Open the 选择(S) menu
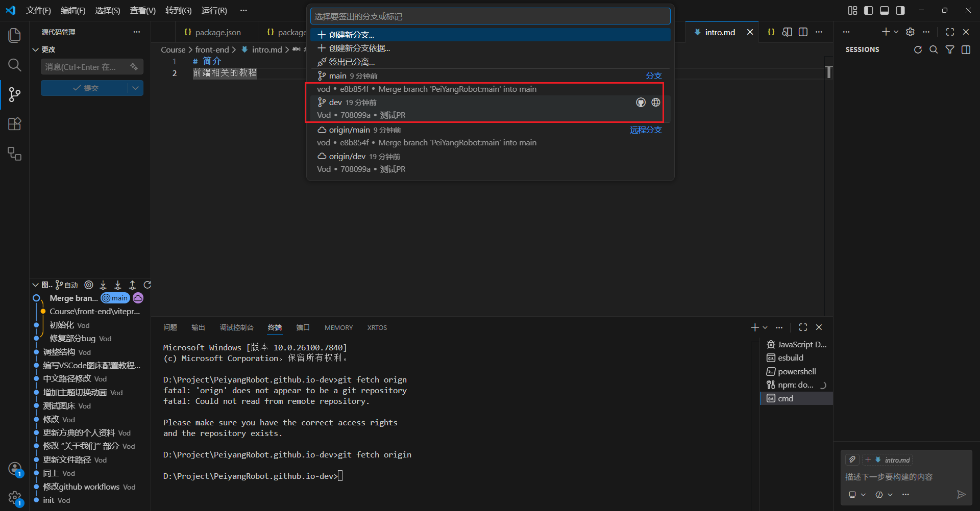The height and width of the screenshot is (511, 980). pyautogui.click(x=108, y=10)
